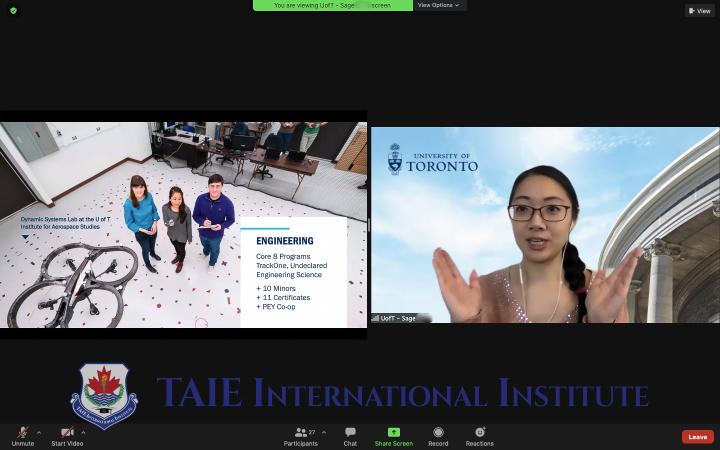Check the green encryption shield icon
Screen dimensions: 720x450
13,11
